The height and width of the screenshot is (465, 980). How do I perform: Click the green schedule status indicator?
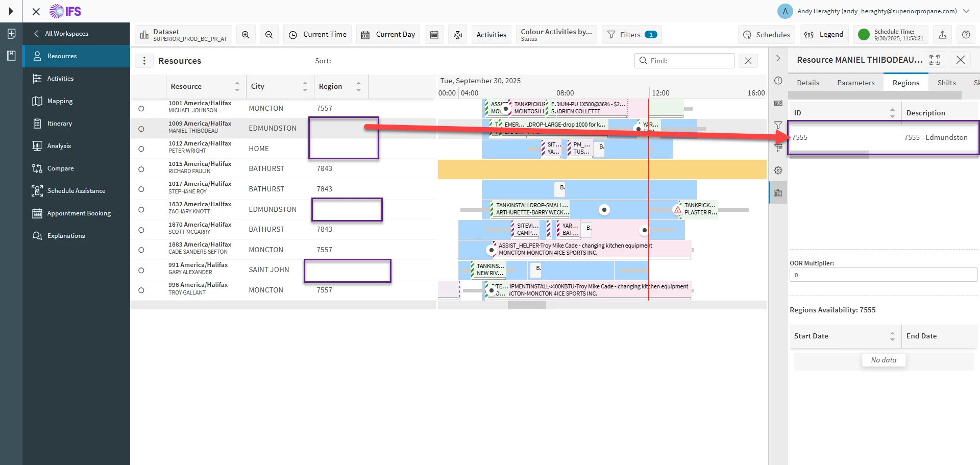(x=864, y=35)
